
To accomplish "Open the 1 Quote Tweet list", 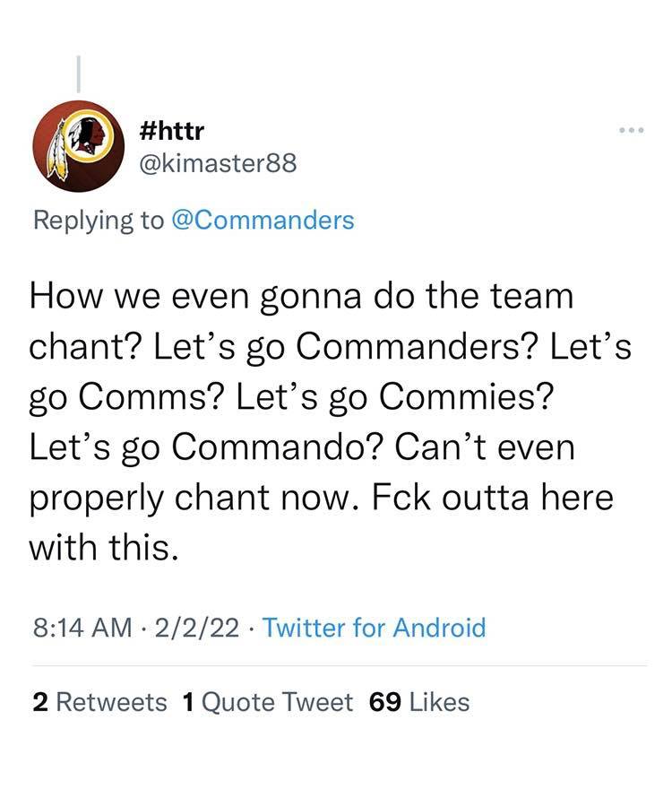I will [x=267, y=701].
